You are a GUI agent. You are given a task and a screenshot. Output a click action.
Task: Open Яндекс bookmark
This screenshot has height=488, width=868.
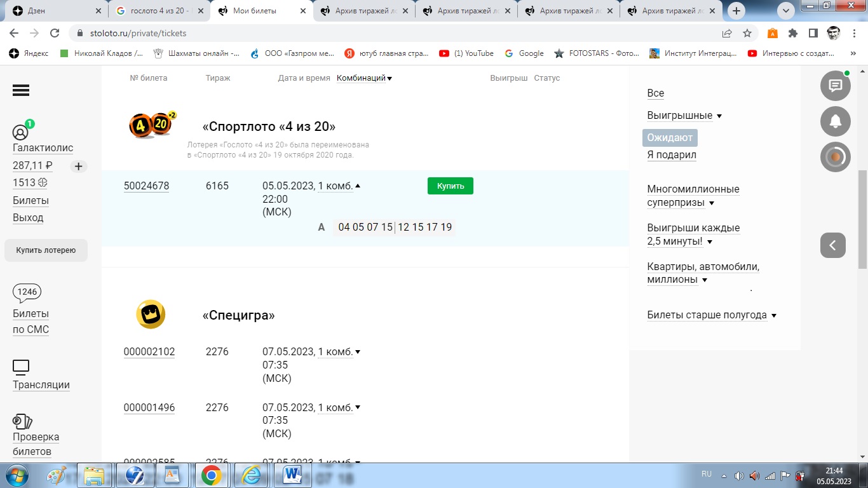29,53
